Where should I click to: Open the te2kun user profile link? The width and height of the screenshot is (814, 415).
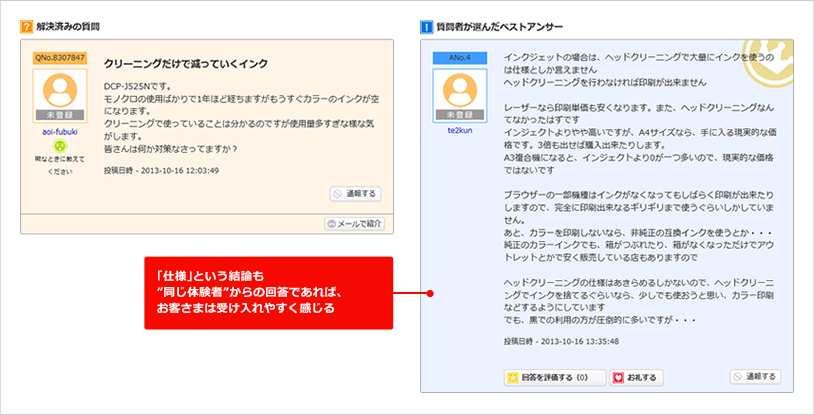[x=459, y=130]
